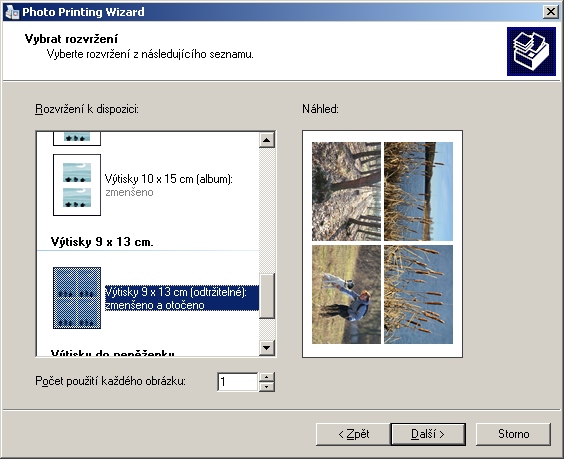
Task: Decrease the image use count with down spinner
Action: (x=267, y=387)
